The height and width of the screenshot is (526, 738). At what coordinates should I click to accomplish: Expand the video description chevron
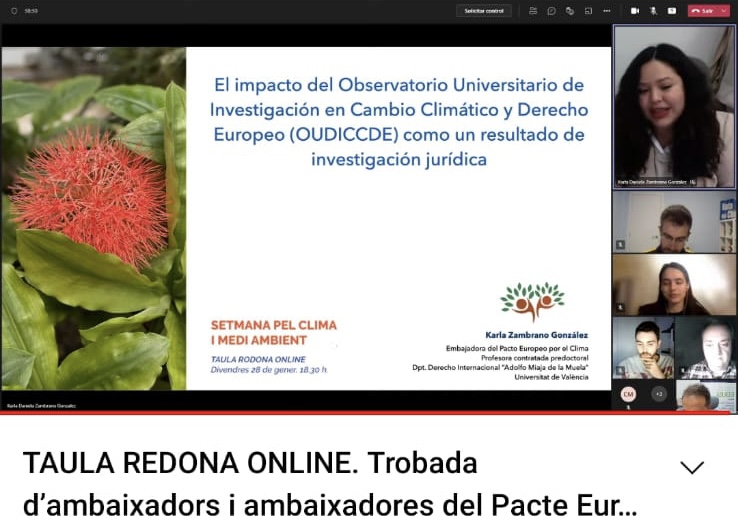click(692, 467)
